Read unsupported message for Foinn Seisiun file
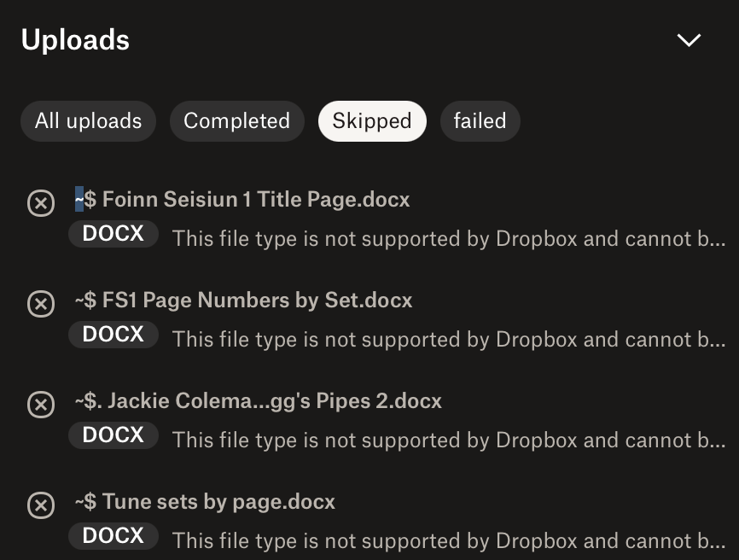 tap(448, 238)
